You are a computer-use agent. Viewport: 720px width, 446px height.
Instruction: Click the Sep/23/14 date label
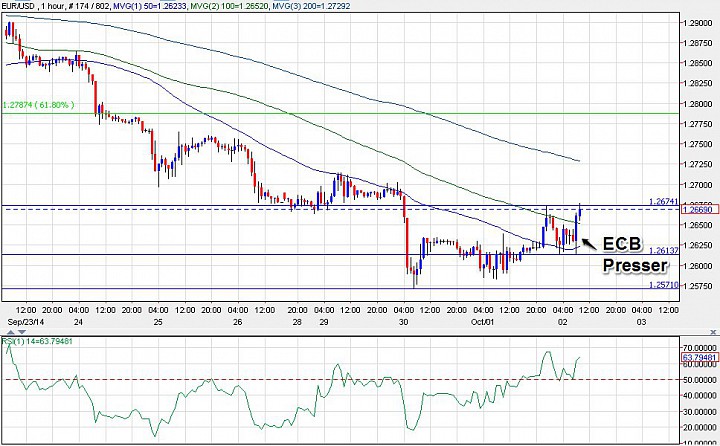pyautogui.click(x=26, y=322)
